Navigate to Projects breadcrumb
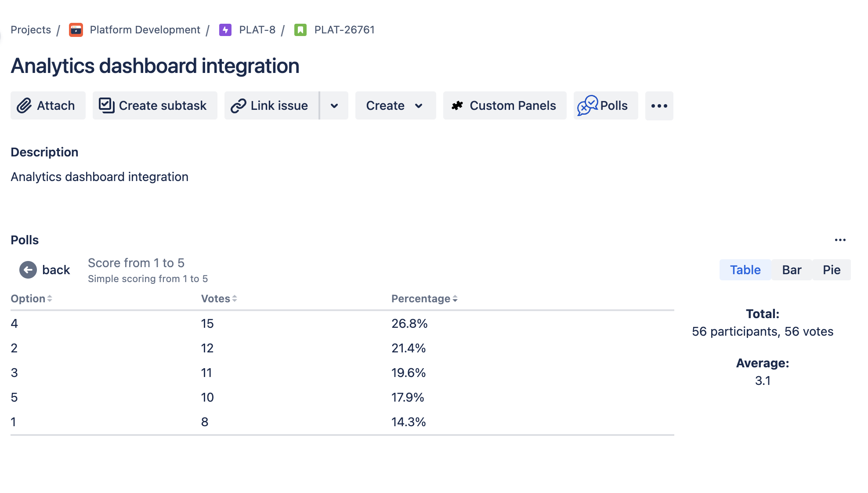Viewport: 868px width, 493px height. click(x=30, y=30)
